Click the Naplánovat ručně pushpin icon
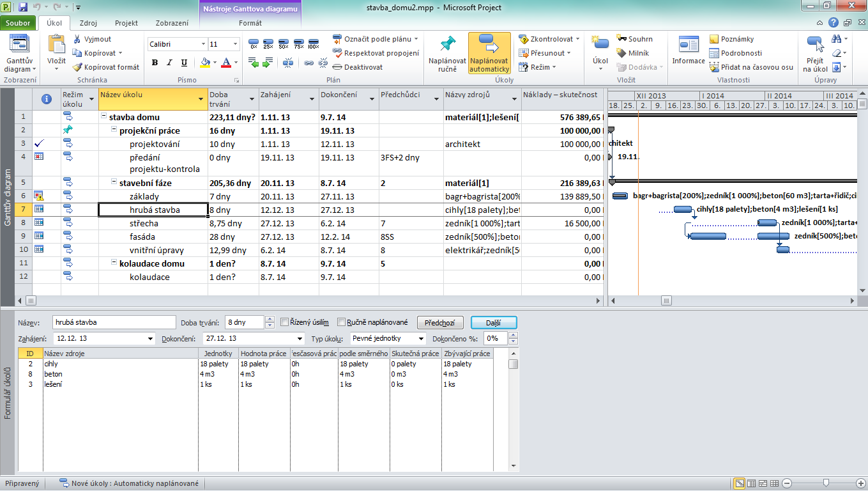 click(x=447, y=45)
